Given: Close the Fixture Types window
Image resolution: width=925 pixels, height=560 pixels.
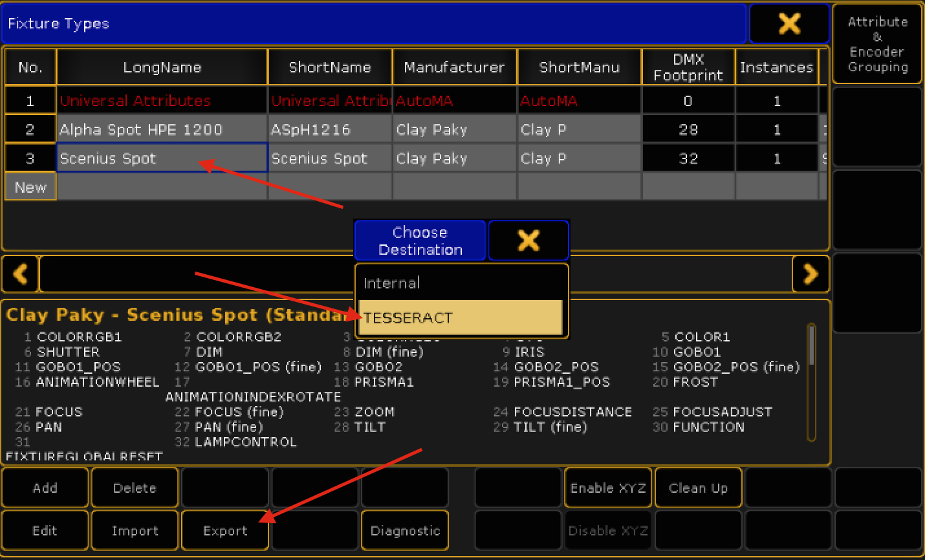Looking at the screenshot, I should click(789, 24).
